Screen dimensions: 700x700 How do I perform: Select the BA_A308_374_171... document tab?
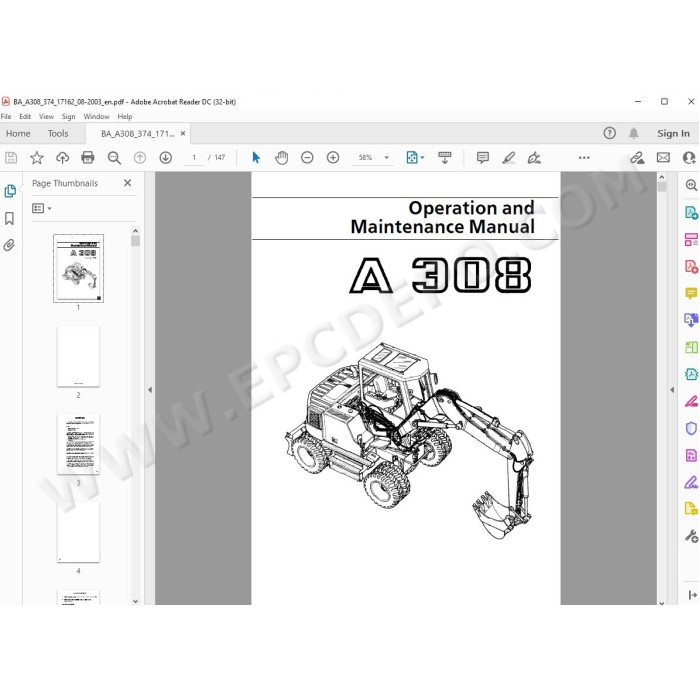point(138,133)
